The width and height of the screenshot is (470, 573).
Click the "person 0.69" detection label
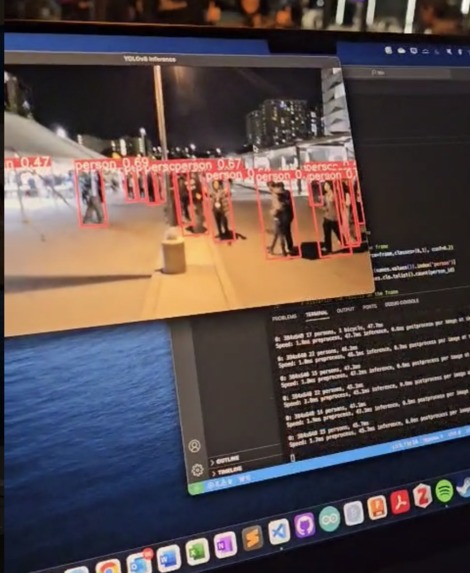(x=111, y=164)
